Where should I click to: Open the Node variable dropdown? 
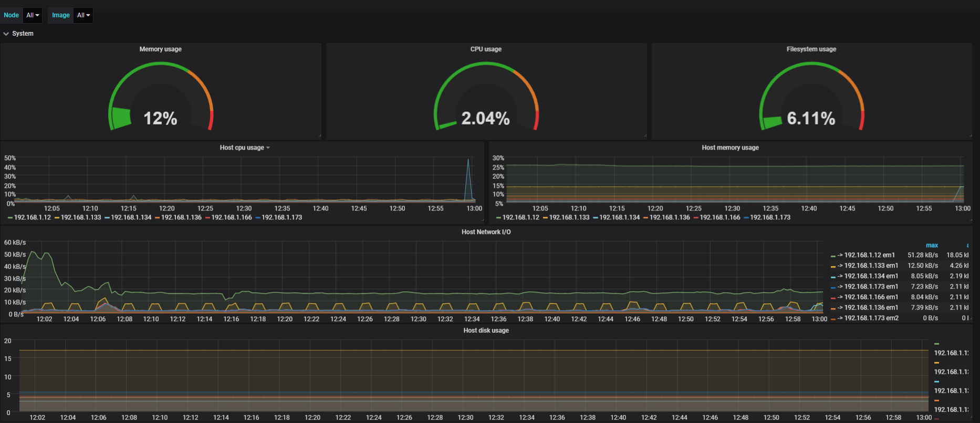click(33, 15)
